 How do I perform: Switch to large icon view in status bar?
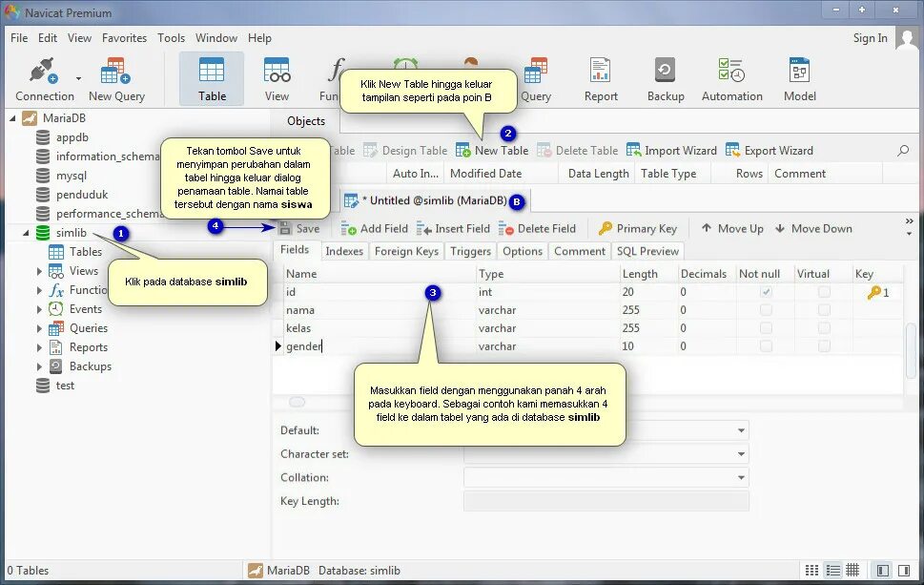pyautogui.click(x=811, y=571)
